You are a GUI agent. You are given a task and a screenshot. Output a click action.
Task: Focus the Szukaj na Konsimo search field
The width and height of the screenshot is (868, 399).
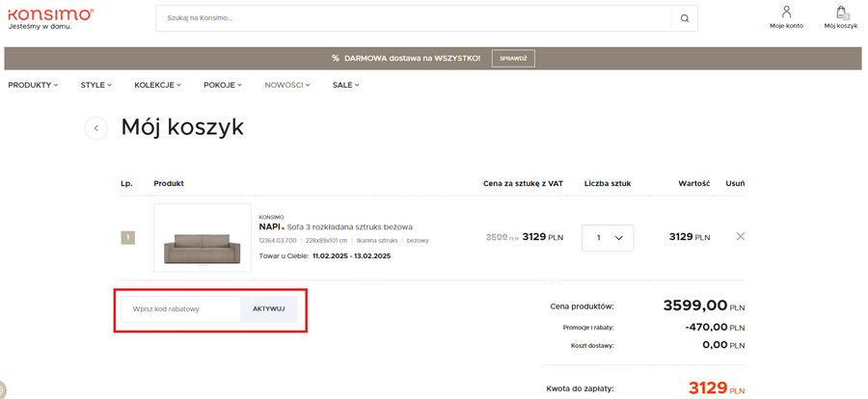tap(415, 18)
